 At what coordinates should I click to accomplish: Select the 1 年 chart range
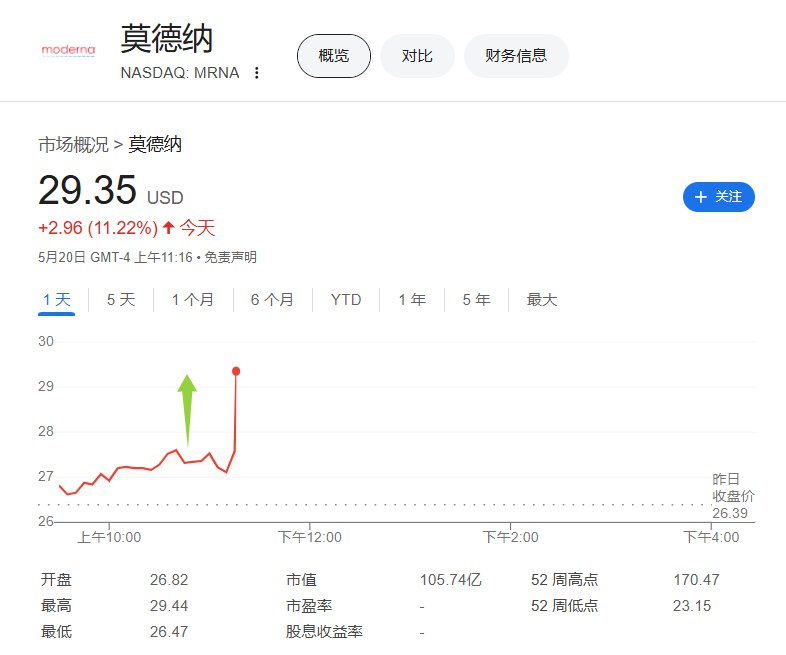click(412, 300)
